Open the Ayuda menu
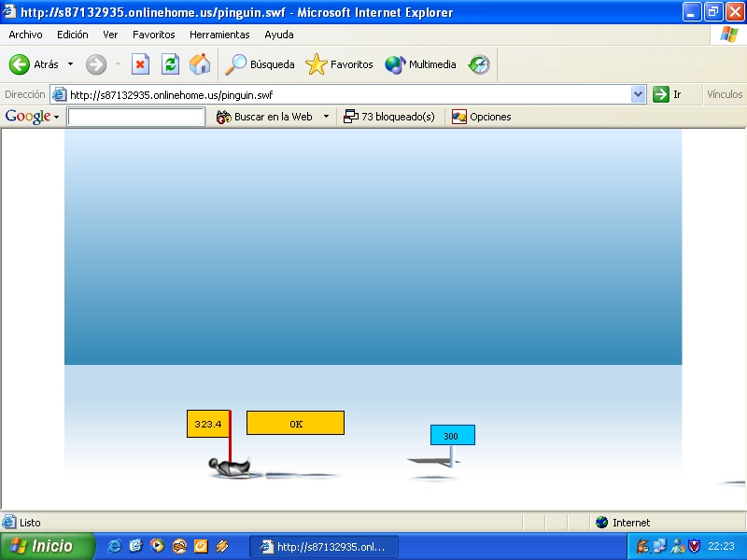 point(279,35)
